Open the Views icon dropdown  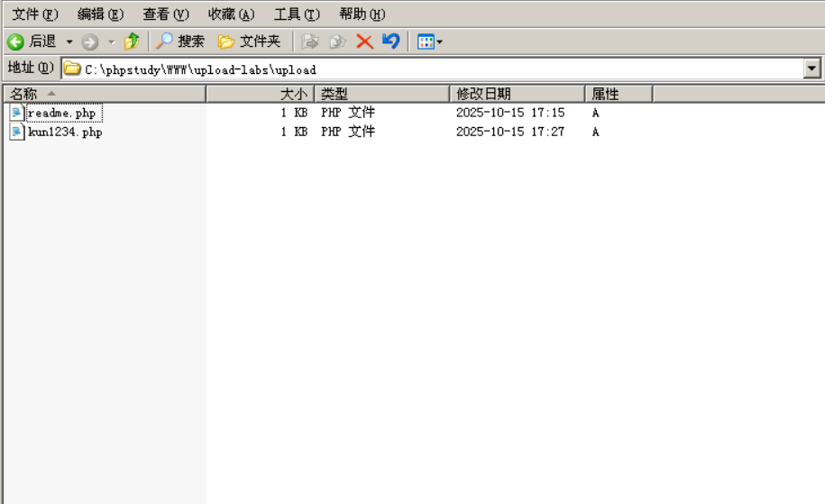[x=429, y=41]
